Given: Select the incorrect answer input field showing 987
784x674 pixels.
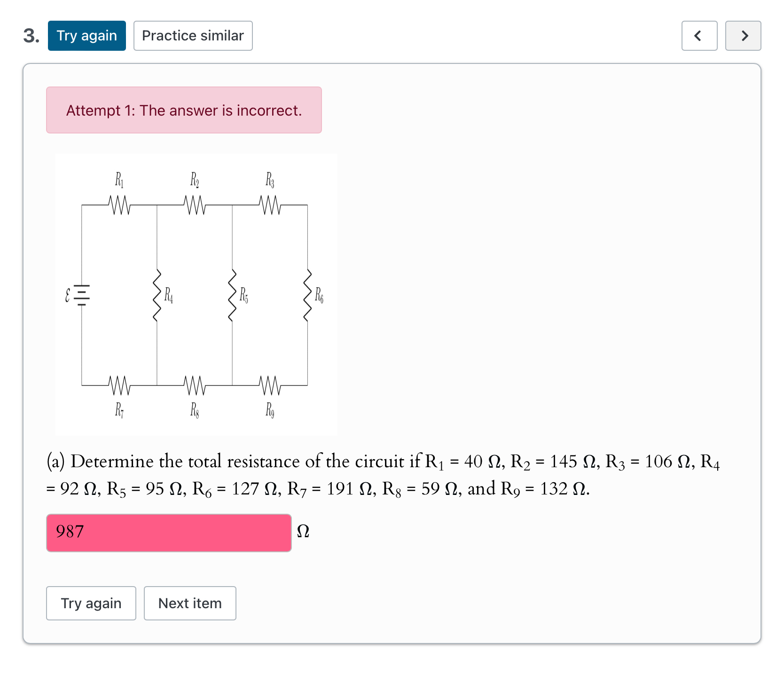Looking at the screenshot, I should point(169,533).
